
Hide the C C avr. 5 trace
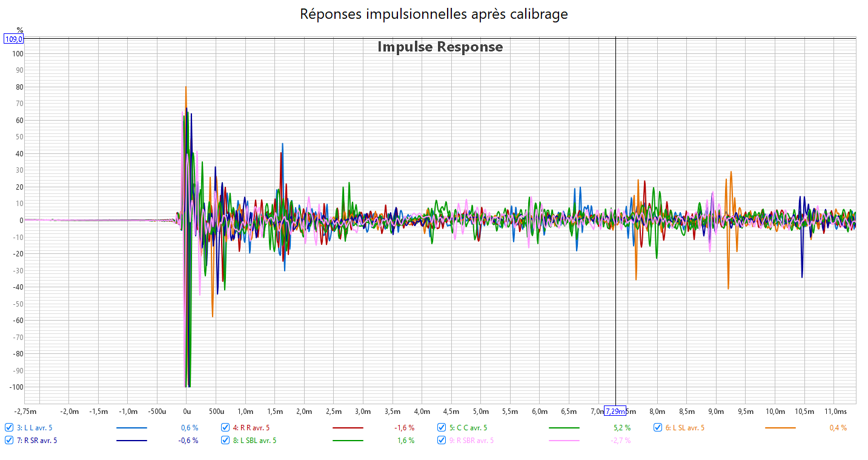pos(442,427)
